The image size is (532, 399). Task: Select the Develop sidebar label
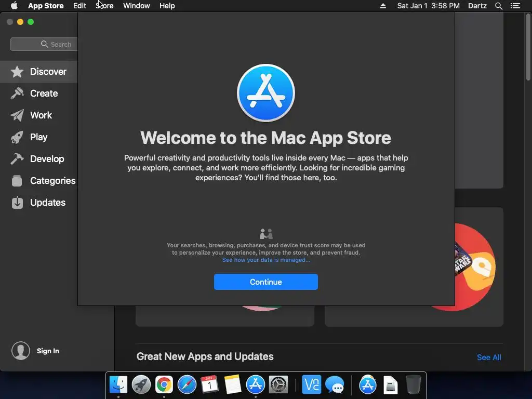coord(47,159)
